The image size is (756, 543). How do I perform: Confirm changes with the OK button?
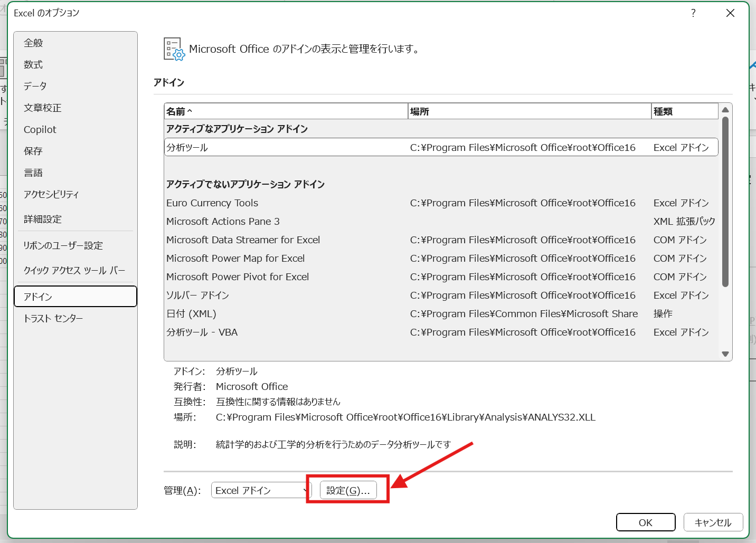645,522
